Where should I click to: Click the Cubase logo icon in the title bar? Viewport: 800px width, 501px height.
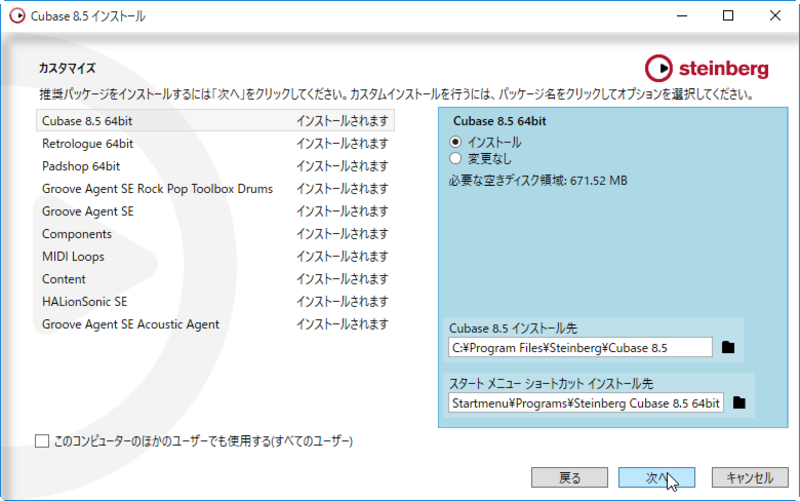17,16
